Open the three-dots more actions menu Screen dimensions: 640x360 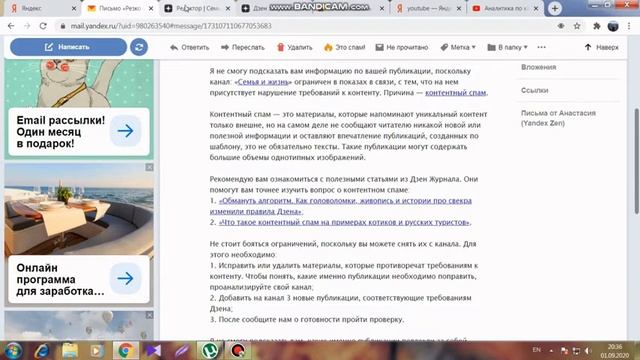(x=542, y=47)
